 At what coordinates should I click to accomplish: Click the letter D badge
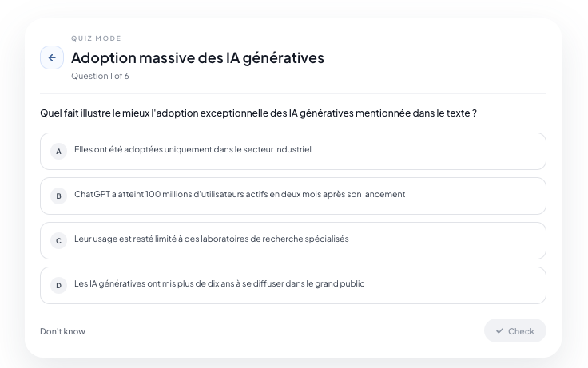coord(58,285)
